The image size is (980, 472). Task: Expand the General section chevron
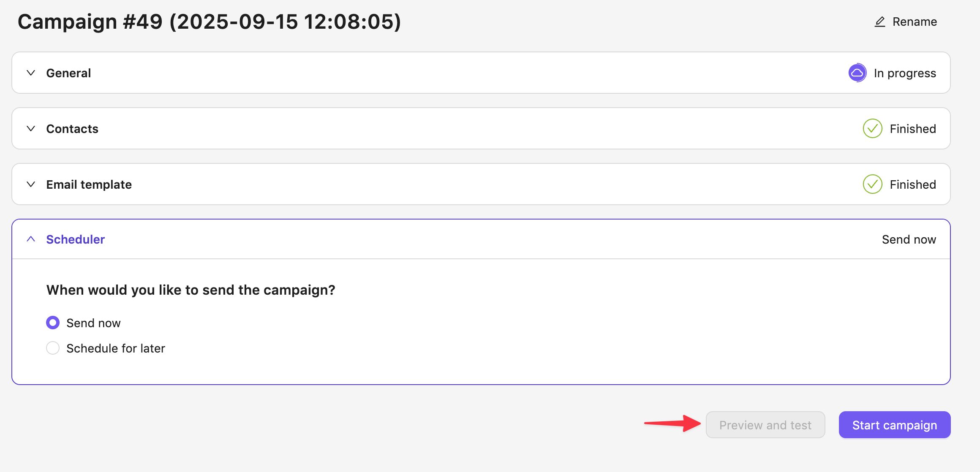click(x=31, y=73)
